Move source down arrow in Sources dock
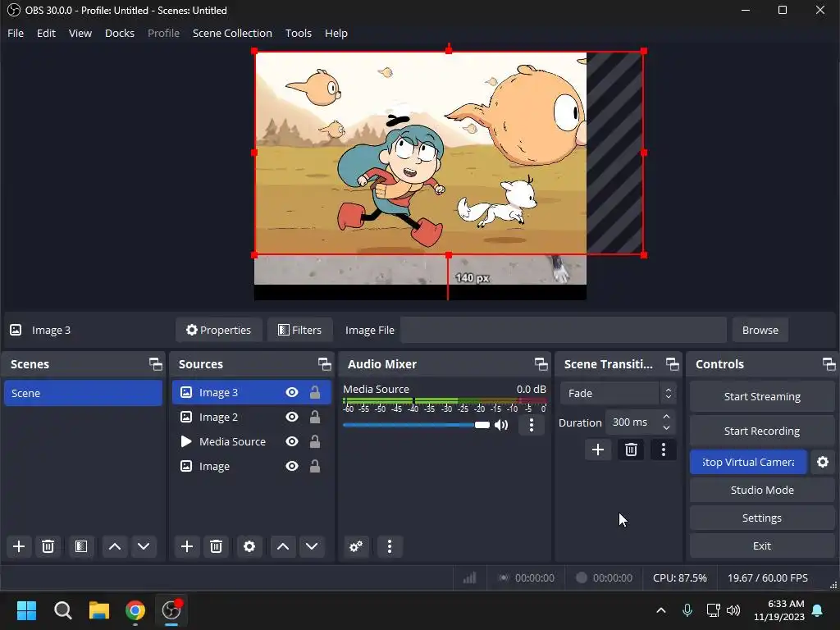 point(312,546)
